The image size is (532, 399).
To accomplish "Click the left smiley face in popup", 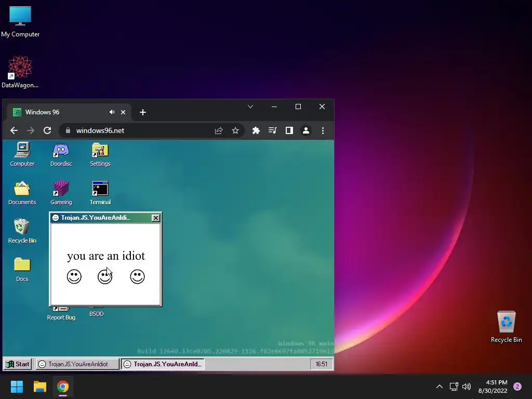I will [74, 276].
